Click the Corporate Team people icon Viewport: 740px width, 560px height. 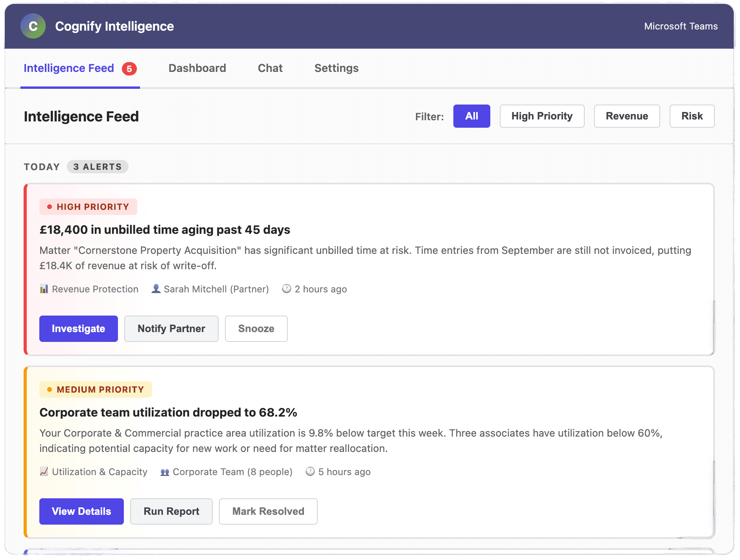(165, 472)
